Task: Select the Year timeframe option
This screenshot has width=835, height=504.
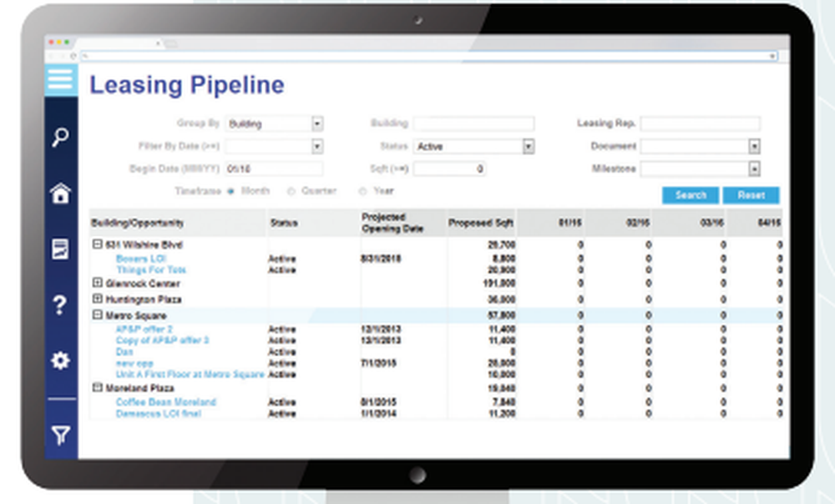Action: click(362, 191)
